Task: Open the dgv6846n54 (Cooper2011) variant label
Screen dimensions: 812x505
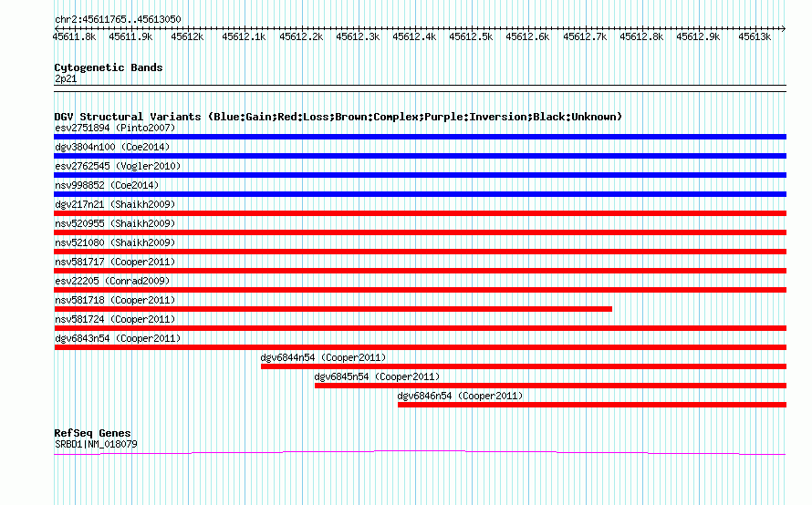Action: tap(460, 396)
